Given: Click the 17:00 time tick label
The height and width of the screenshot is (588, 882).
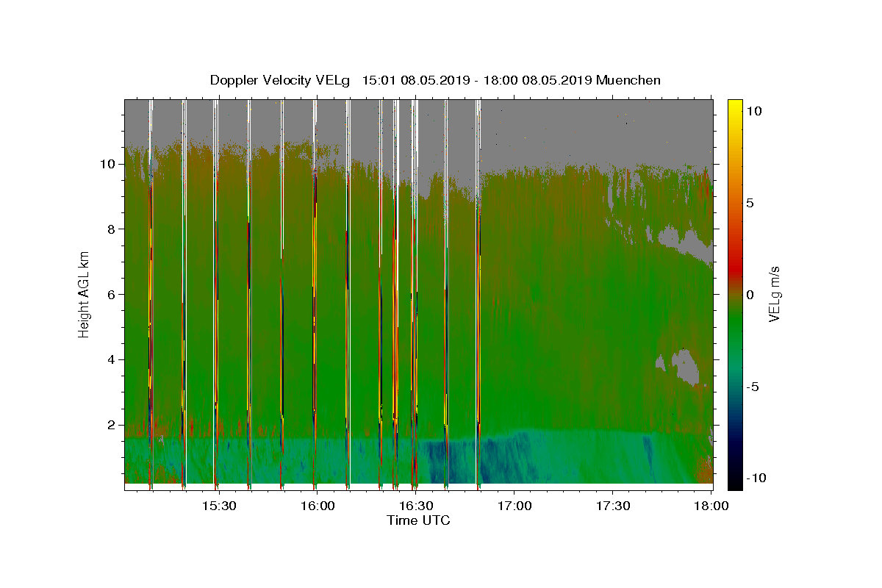Looking at the screenshot, I should click(514, 506).
